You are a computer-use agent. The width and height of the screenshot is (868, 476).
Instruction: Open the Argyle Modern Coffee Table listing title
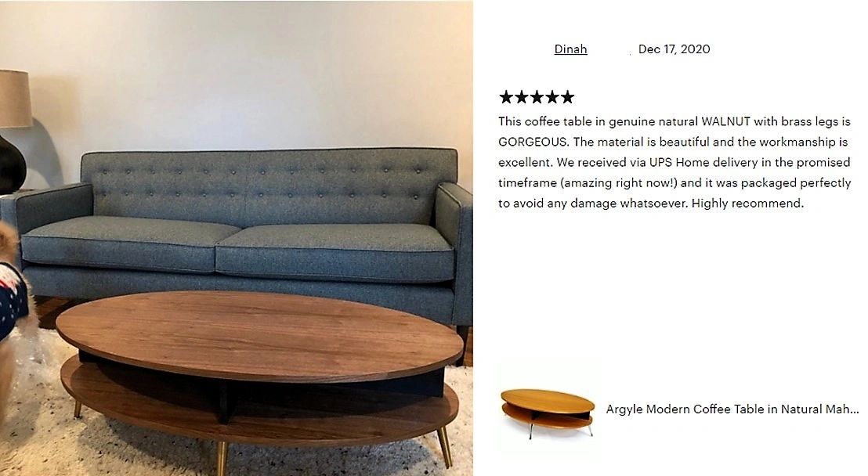pyautogui.click(x=732, y=409)
